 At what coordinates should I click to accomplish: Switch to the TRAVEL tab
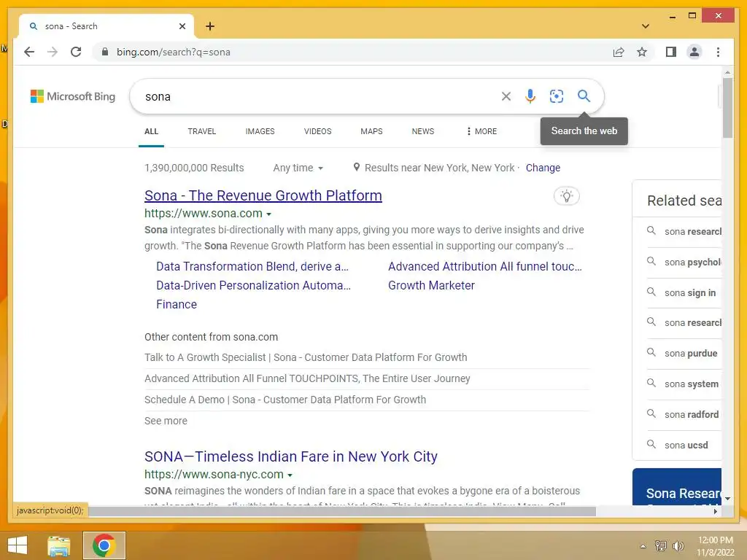201,131
